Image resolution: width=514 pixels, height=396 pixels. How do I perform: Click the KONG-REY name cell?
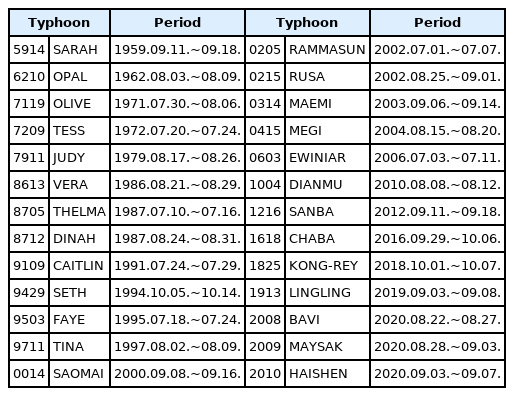pyautogui.click(x=327, y=266)
